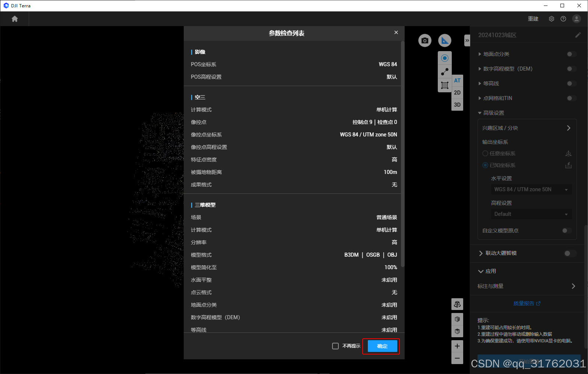Toggle the 联动大疆智模 switch

click(570, 253)
